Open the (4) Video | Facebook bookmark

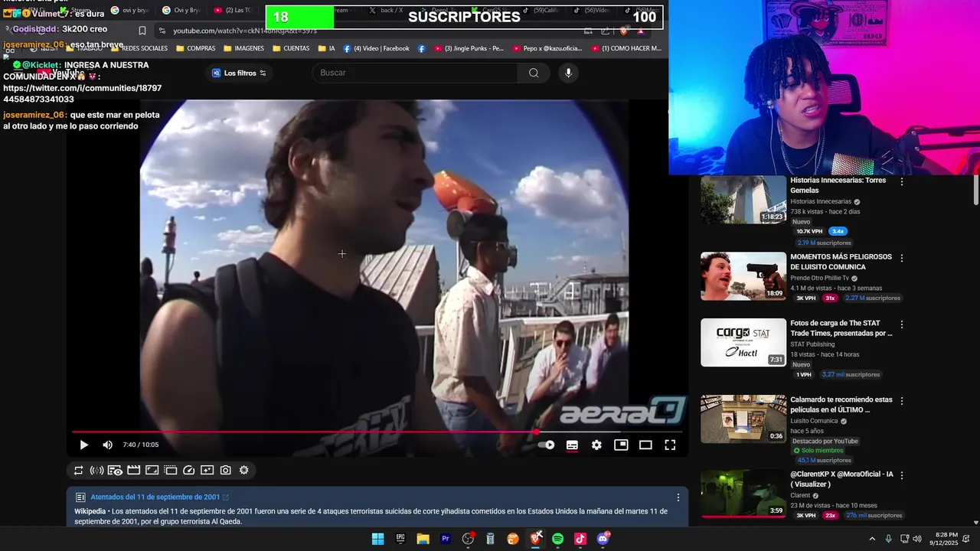(376, 48)
